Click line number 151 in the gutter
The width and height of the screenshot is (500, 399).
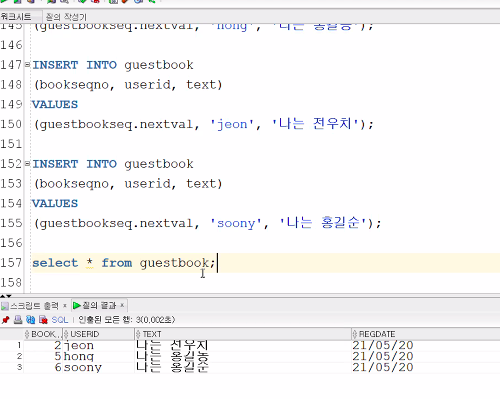click(11, 144)
